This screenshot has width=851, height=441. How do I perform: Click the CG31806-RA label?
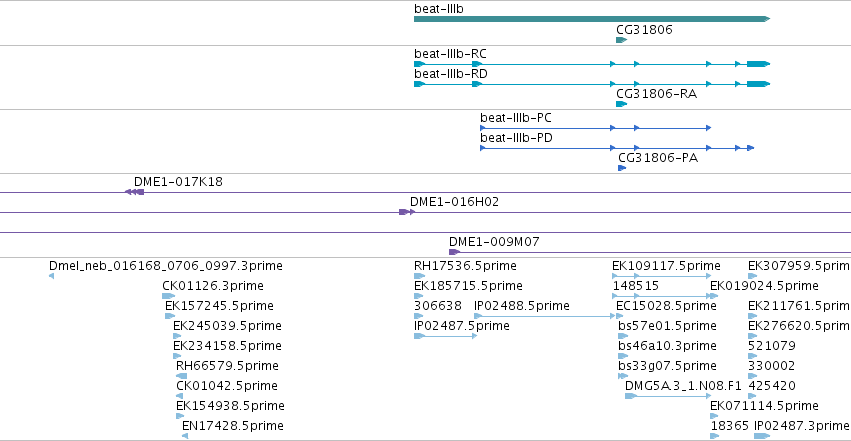[x=656, y=93]
